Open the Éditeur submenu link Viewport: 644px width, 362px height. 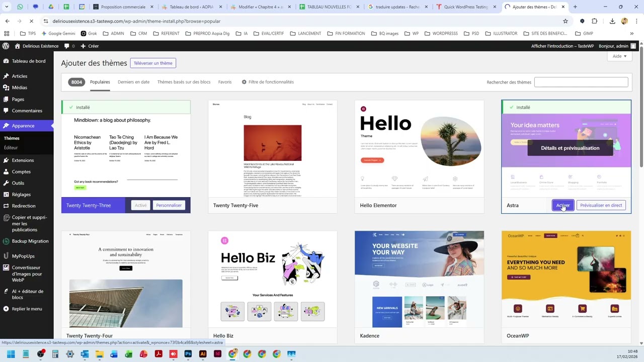click(11, 148)
